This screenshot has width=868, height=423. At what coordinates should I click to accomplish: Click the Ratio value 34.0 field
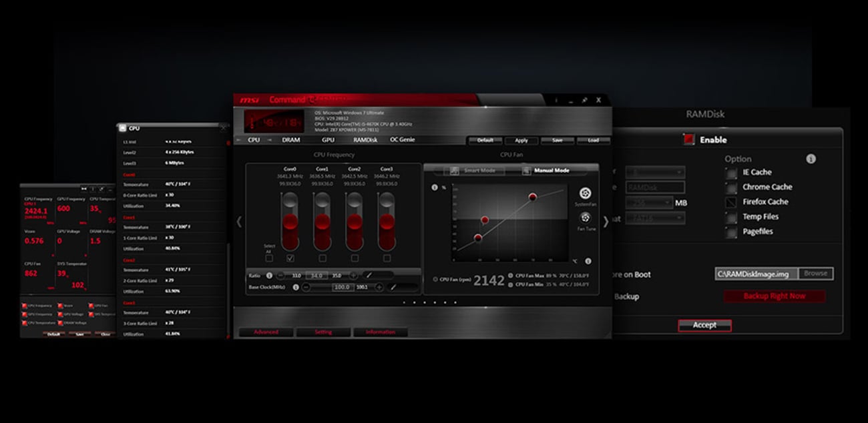pyautogui.click(x=317, y=275)
